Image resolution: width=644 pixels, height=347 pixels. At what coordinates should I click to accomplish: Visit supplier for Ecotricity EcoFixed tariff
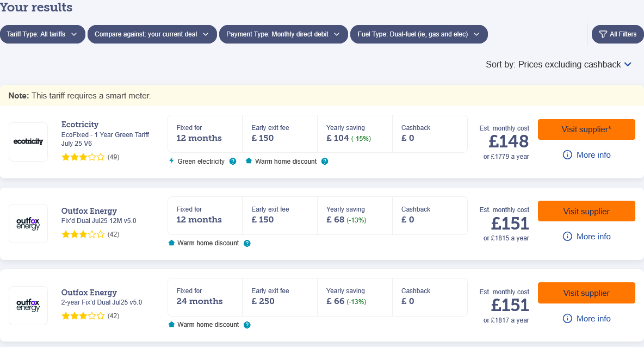pyautogui.click(x=586, y=129)
